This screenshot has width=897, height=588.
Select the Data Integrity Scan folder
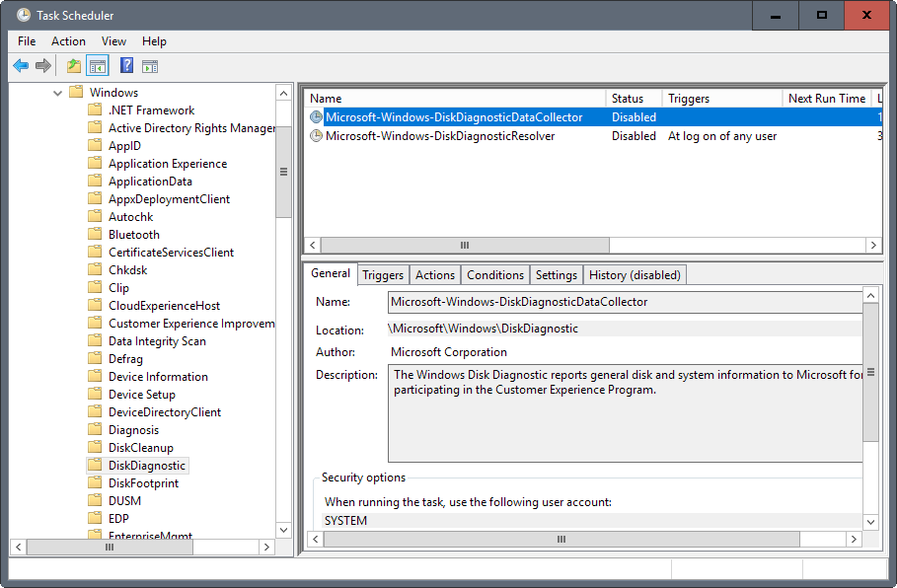pyautogui.click(x=157, y=341)
